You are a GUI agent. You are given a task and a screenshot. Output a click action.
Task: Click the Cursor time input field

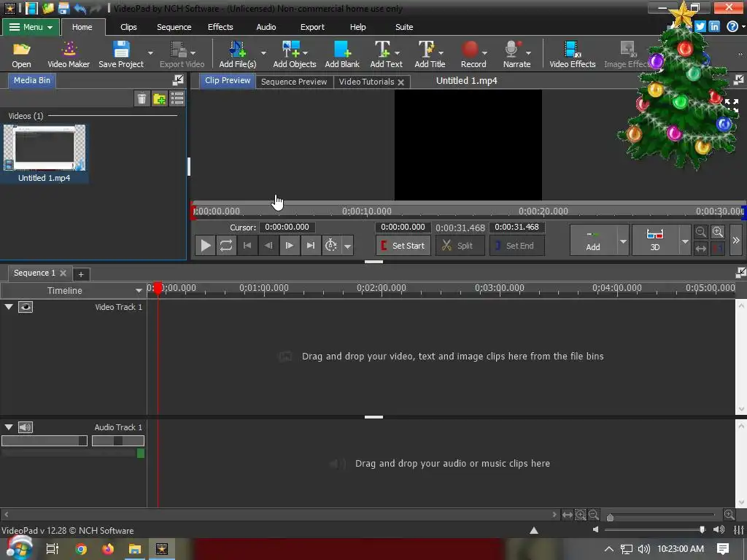pyautogui.click(x=287, y=227)
